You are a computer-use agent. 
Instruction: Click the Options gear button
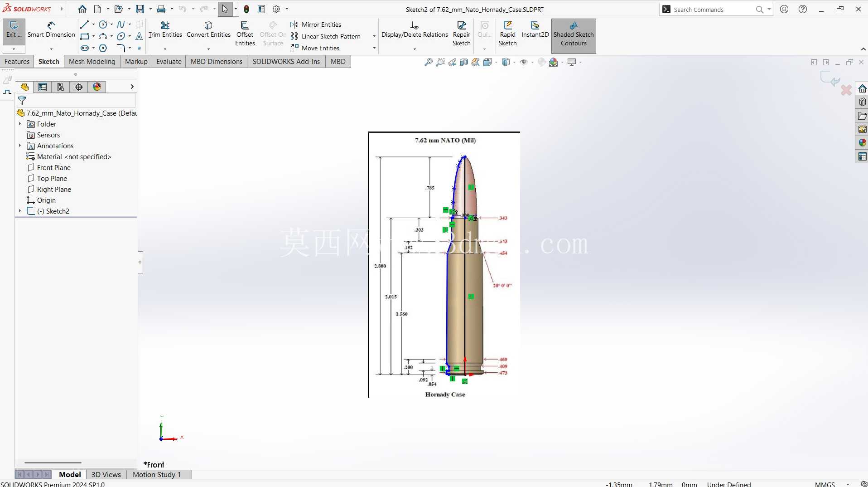pos(276,9)
